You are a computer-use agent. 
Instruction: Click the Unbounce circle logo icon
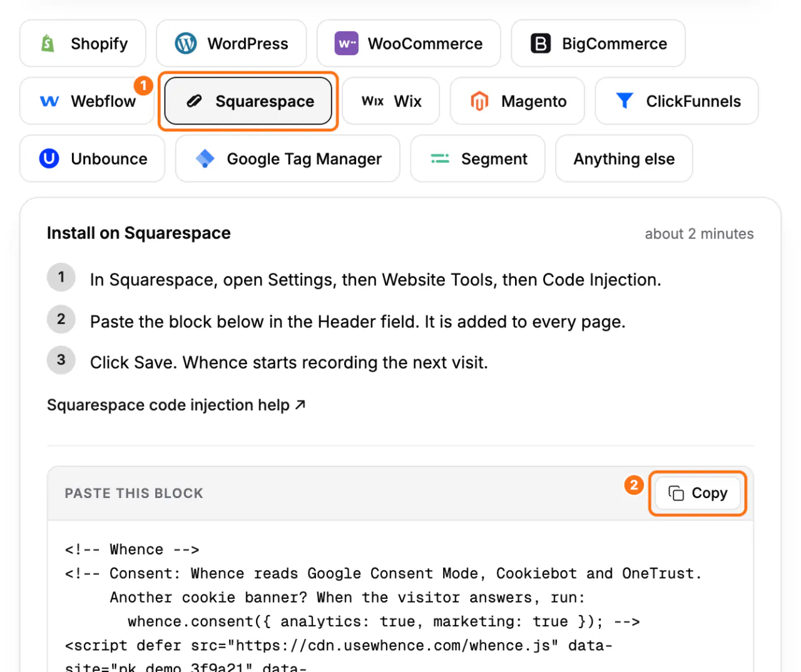point(49,158)
